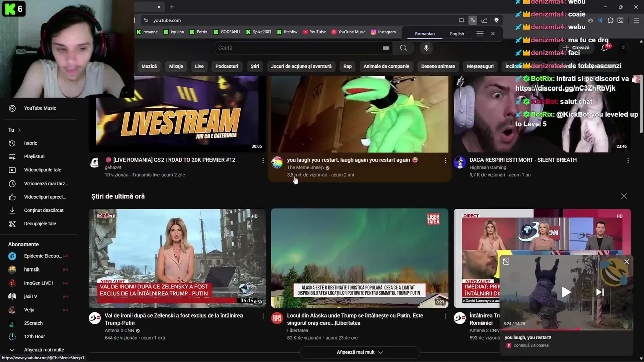Click the Creează button
This screenshot has height=362, width=644.
pyautogui.click(x=577, y=48)
